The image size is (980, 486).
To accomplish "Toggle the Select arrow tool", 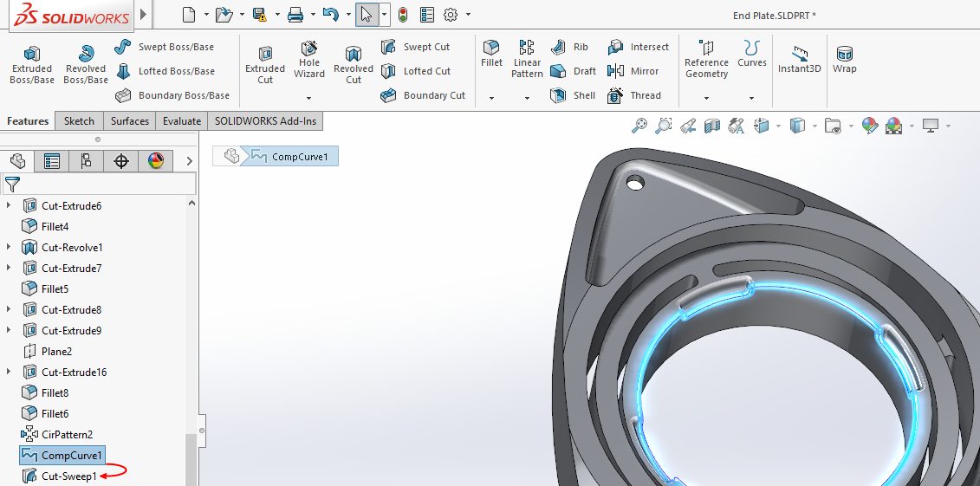I will [x=367, y=15].
